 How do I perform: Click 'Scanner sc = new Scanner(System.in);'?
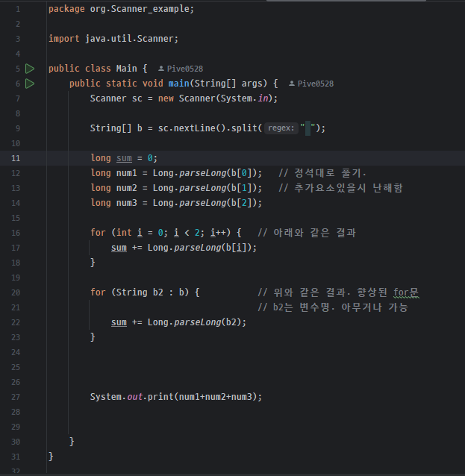[184, 98]
